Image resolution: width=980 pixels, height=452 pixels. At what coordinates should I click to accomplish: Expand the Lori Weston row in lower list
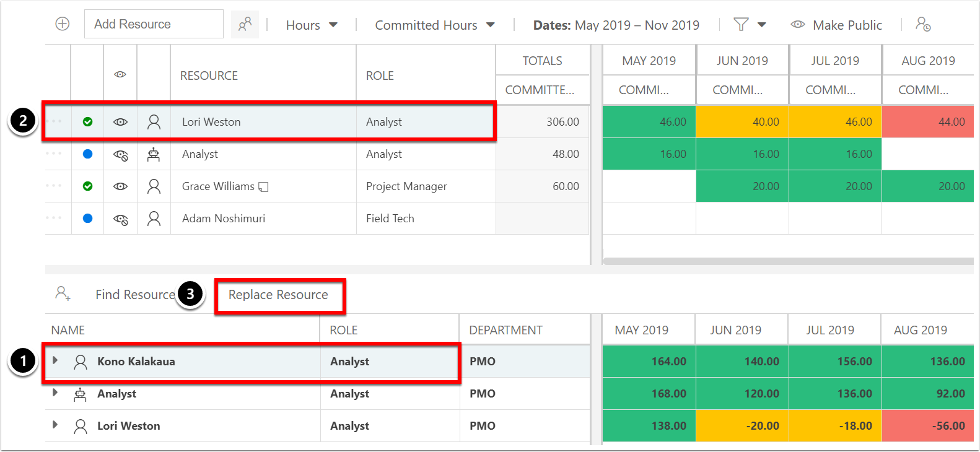pos(55,425)
